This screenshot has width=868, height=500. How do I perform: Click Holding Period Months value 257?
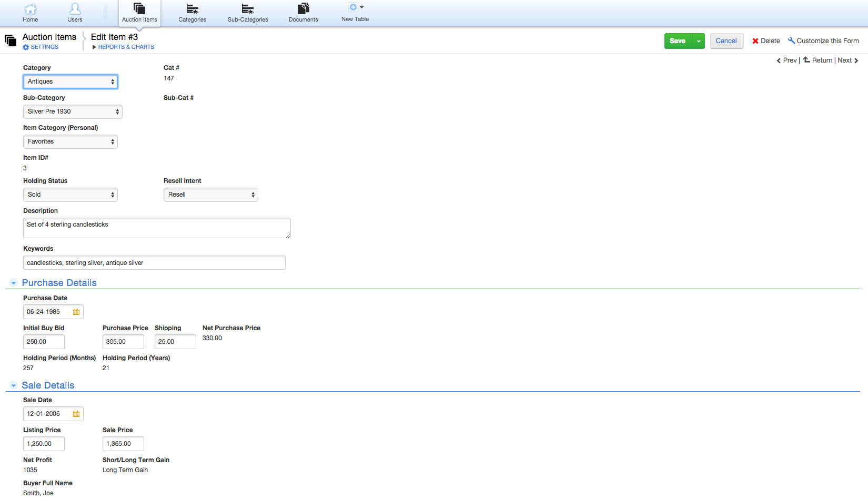(28, 368)
